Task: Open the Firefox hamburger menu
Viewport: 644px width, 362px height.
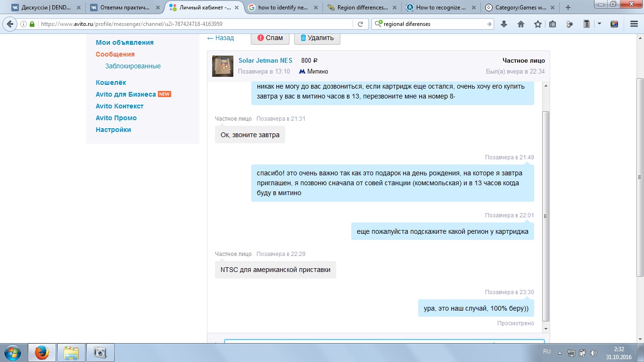Action: pos(634,24)
